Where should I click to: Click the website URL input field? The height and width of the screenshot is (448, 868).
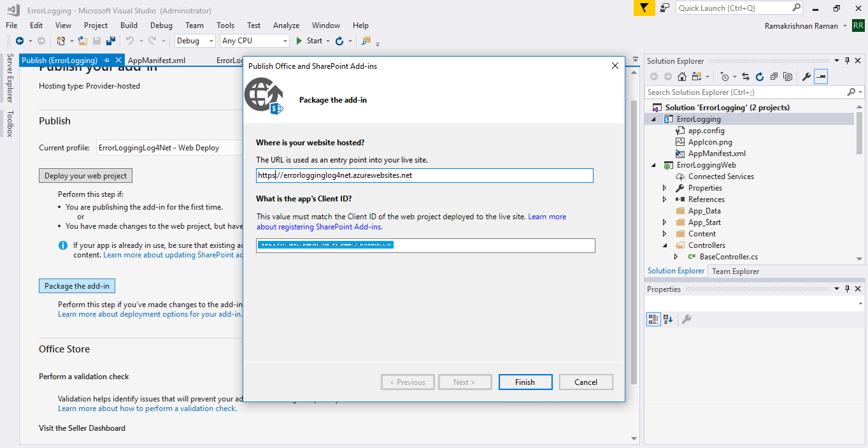click(425, 175)
